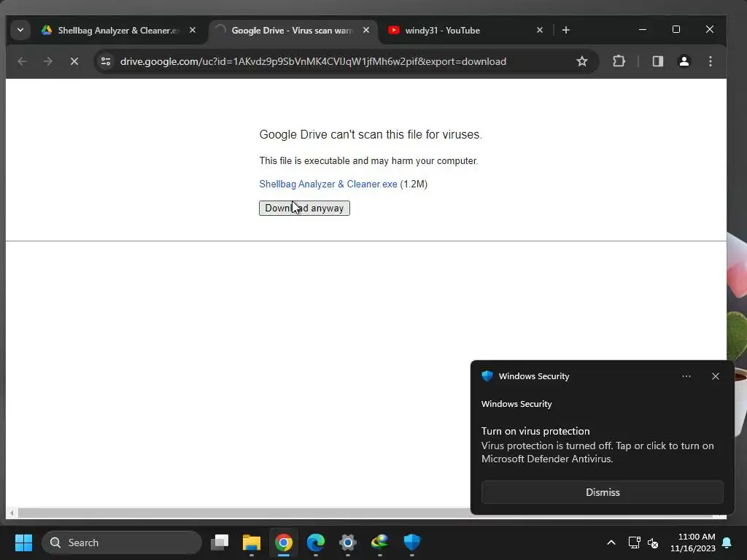Open Shellbag Analyzer & Cleaner.exe link
Viewport: 747px width, 560px height.
pos(328,184)
